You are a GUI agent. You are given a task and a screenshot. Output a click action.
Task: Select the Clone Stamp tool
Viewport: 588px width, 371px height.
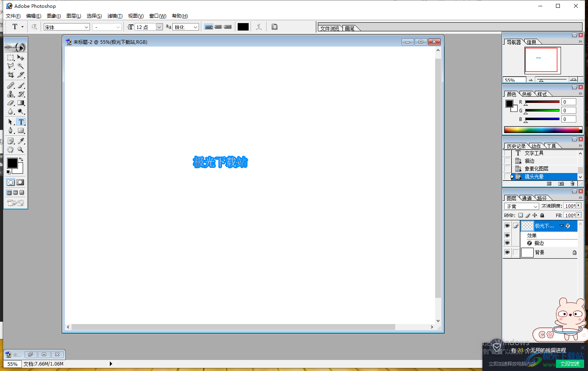pyautogui.click(x=11, y=94)
